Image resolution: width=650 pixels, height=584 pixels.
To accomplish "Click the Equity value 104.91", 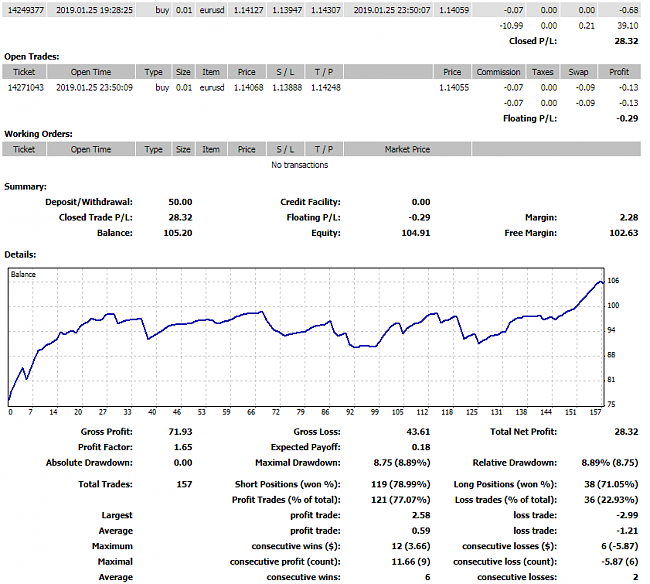I will point(416,233).
